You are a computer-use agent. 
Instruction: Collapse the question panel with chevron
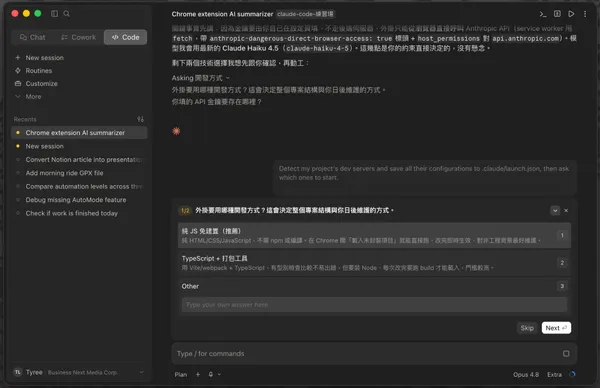click(x=555, y=210)
